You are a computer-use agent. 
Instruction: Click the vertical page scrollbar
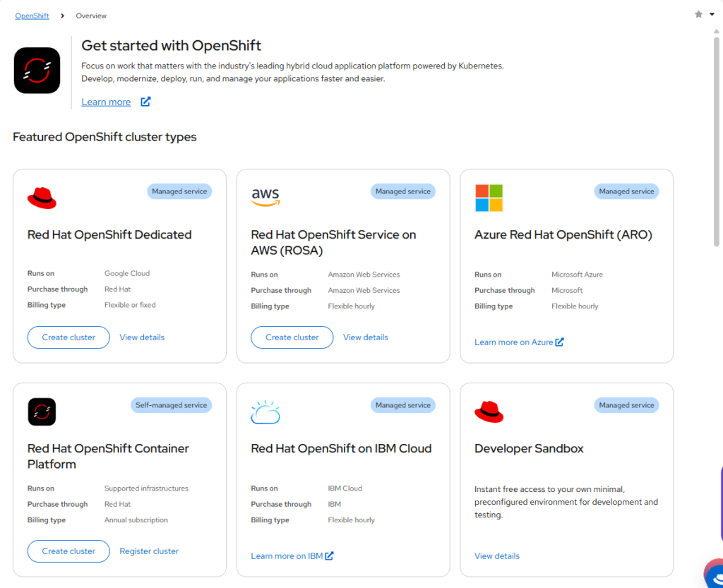(x=717, y=141)
